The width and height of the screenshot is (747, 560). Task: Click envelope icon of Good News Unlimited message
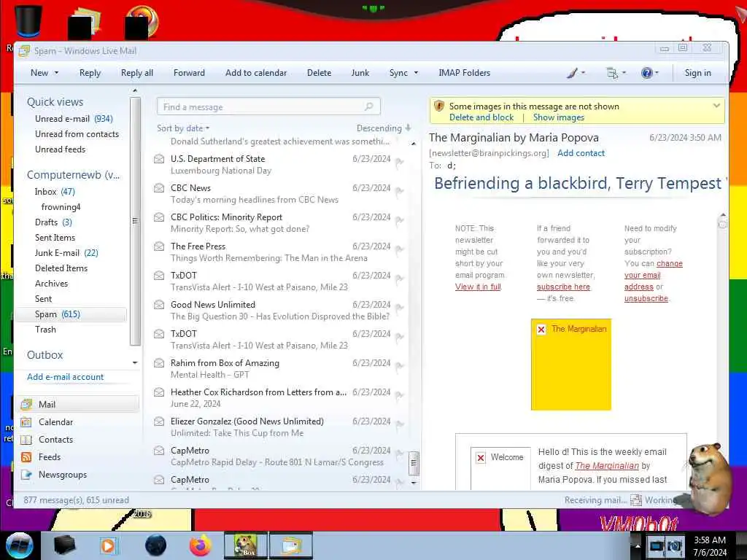[x=159, y=305]
